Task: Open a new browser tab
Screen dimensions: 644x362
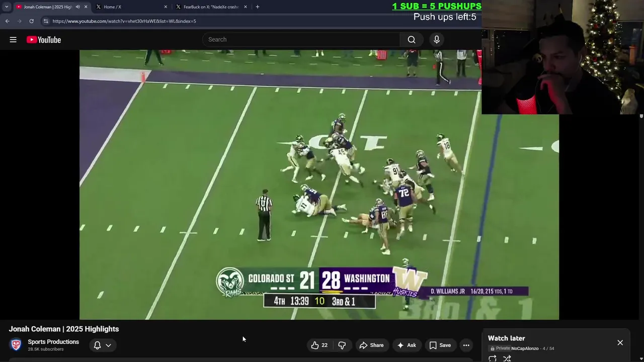Action: (258, 7)
